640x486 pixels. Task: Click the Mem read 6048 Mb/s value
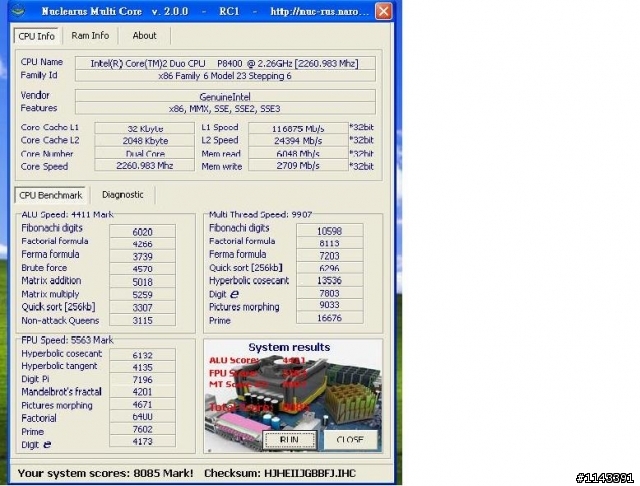[298, 153]
